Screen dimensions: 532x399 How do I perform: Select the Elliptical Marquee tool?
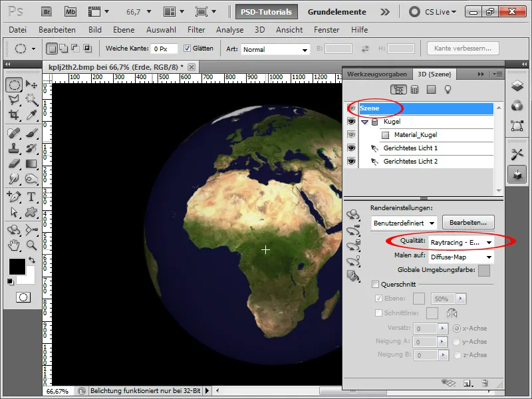pos(14,84)
